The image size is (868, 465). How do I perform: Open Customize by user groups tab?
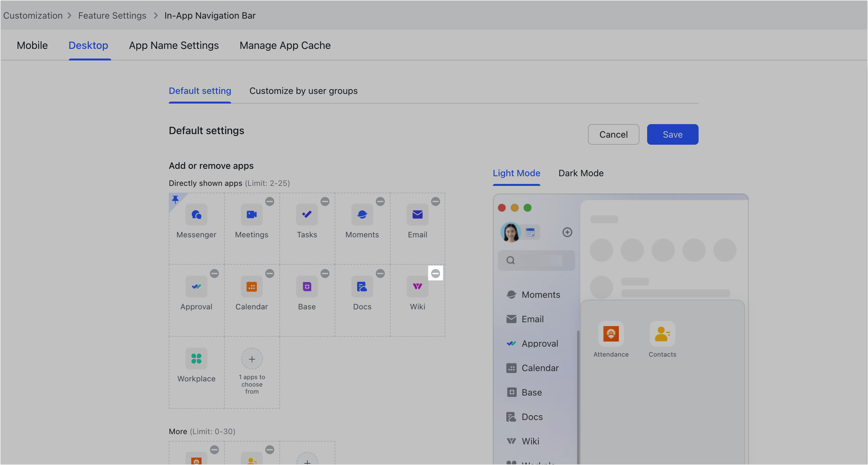pyautogui.click(x=303, y=91)
